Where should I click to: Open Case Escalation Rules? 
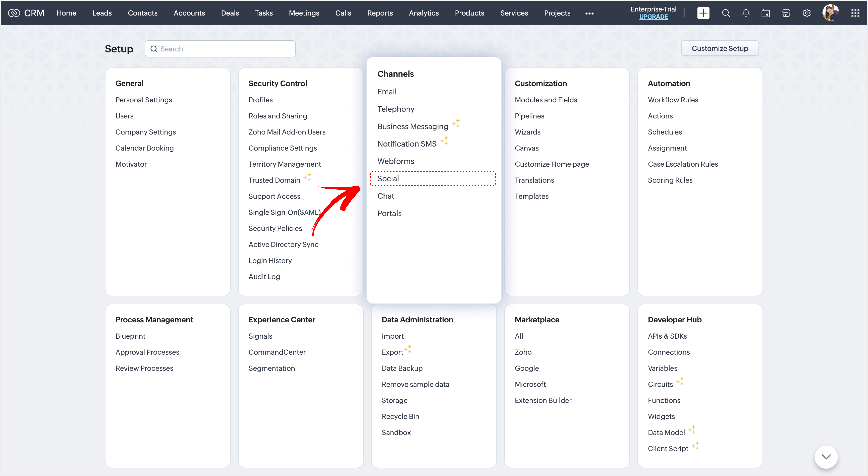pyautogui.click(x=683, y=164)
